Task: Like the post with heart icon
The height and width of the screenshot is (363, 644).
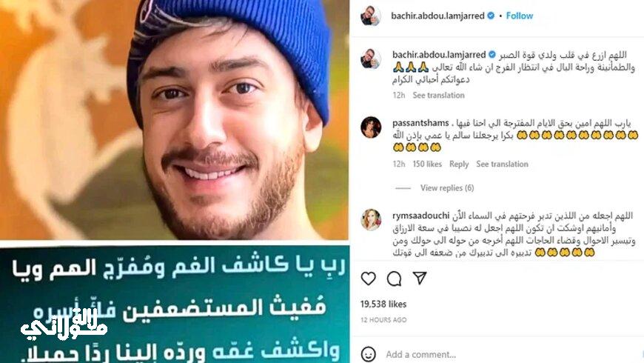Action: 369,279
